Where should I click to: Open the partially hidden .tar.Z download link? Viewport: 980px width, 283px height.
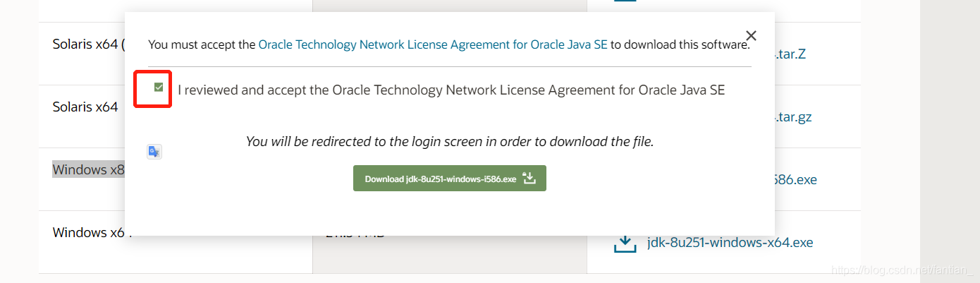click(790, 54)
